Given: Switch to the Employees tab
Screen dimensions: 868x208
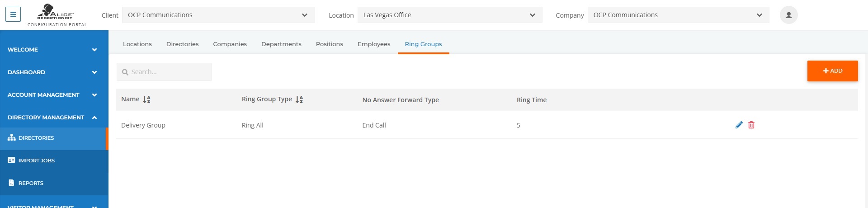Looking at the screenshot, I should tap(374, 44).
